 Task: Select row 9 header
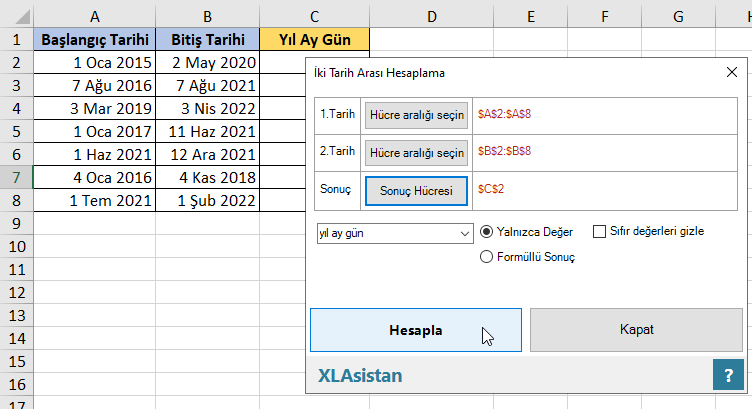point(16,223)
